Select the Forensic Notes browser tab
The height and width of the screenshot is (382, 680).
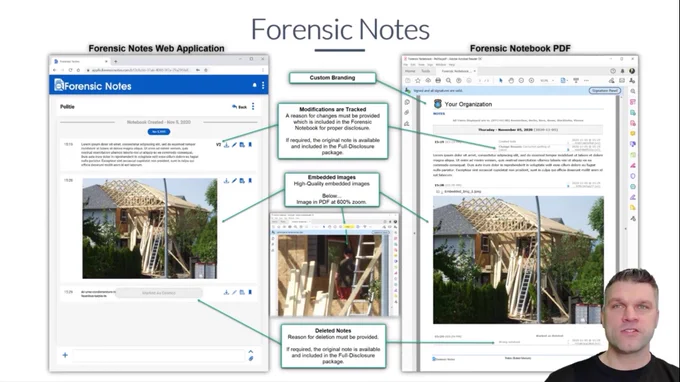81,61
